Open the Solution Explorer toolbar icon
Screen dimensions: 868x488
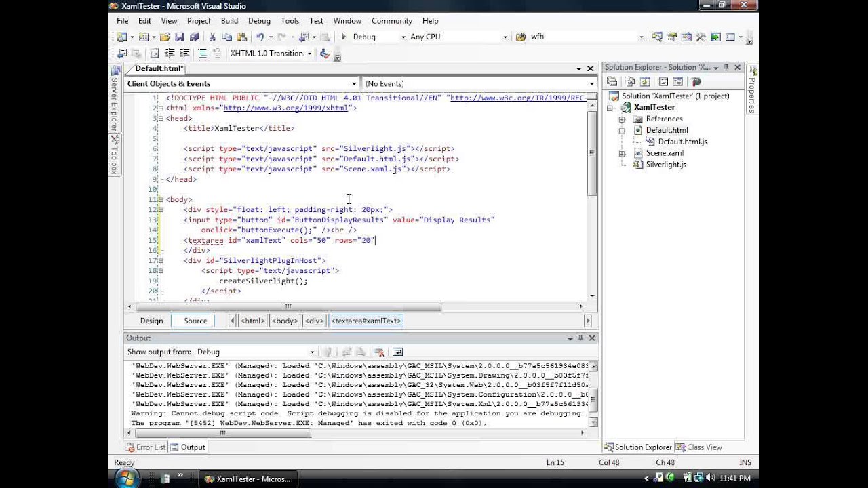point(657,37)
